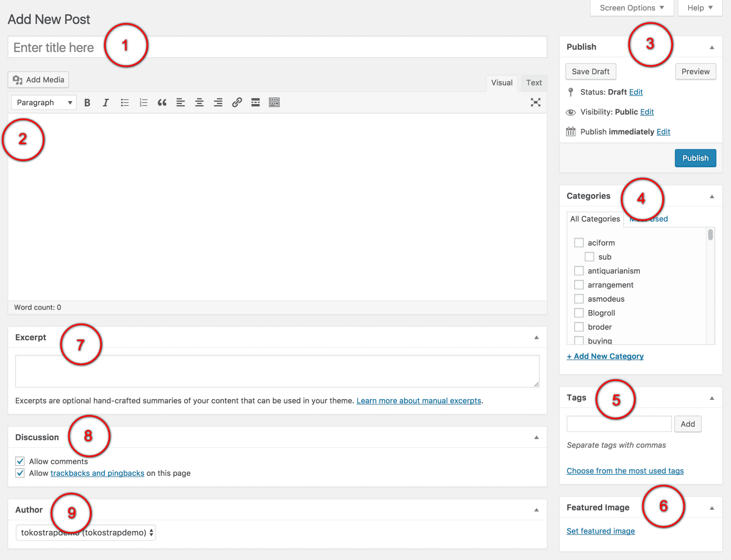Switch to the Text editor tab
731x560 pixels.
[534, 83]
